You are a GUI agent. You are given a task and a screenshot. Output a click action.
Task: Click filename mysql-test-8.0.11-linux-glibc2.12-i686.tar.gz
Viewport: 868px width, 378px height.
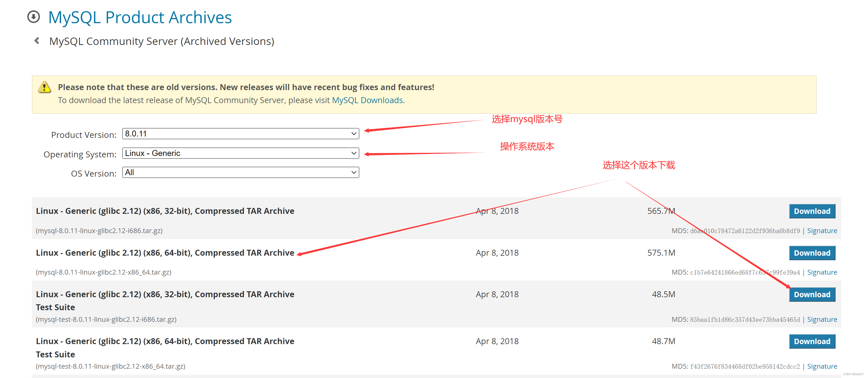coord(106,319)
